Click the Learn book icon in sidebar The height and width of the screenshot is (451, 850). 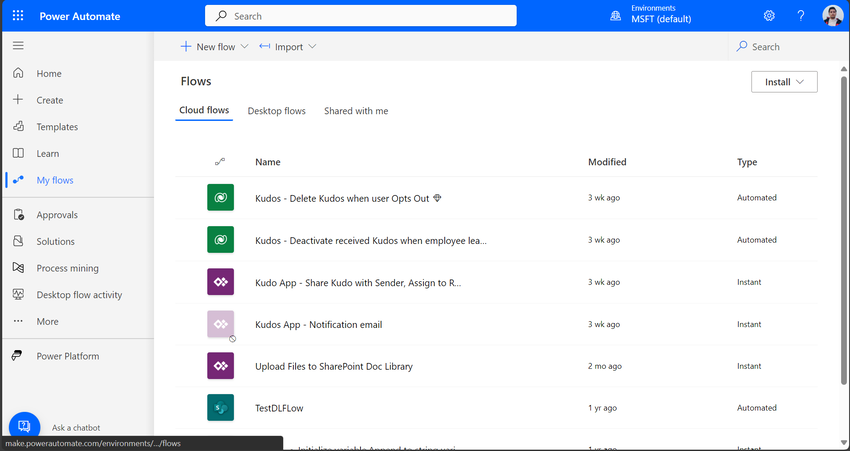(18, 153)
